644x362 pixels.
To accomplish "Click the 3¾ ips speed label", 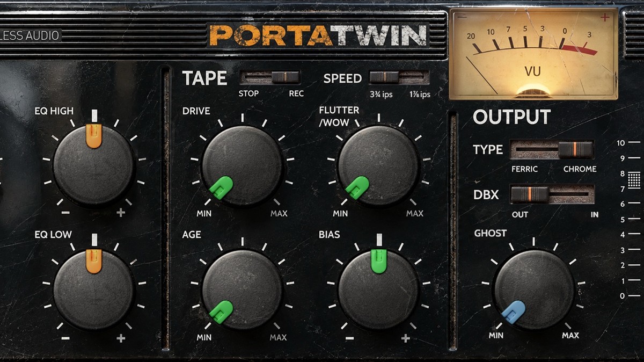I will [x=381, y=95].
